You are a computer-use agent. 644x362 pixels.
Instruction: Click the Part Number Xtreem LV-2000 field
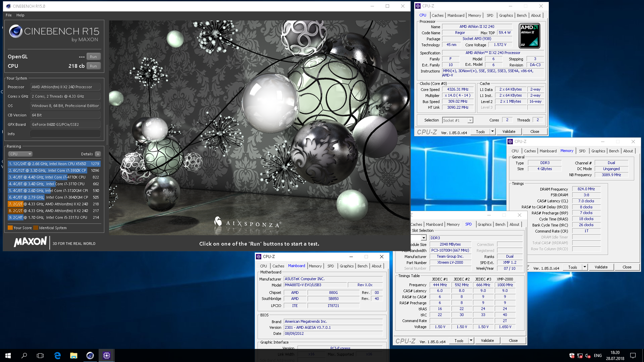click(x=450, y=263)
